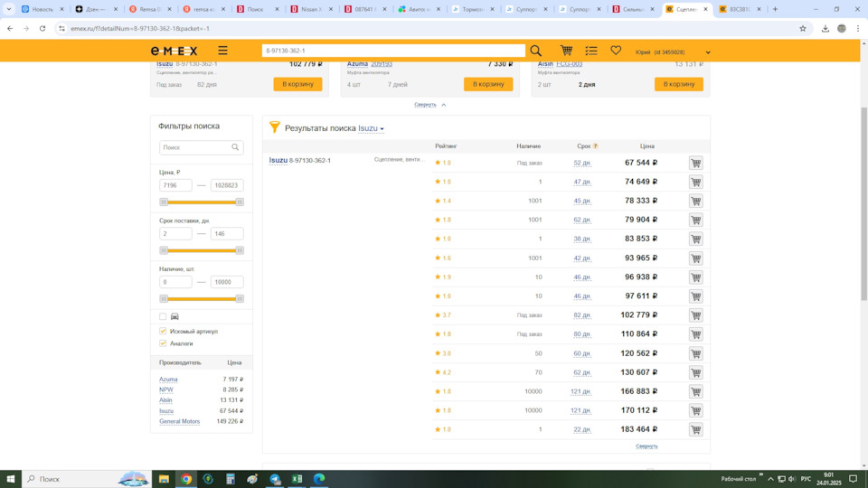Add the 183 464 ₽ offer to cart
This screenshot has width=868, height=488.
pyautogui.click(x=696, y=429)
